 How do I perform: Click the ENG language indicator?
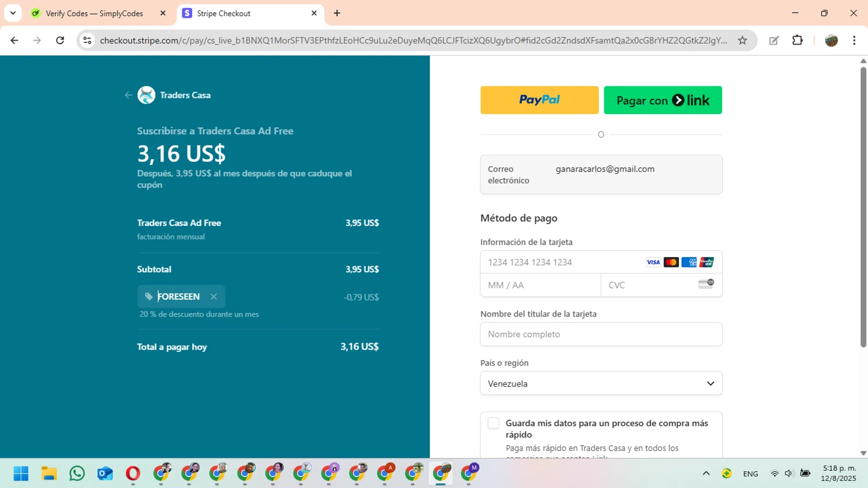coord(751,474)
